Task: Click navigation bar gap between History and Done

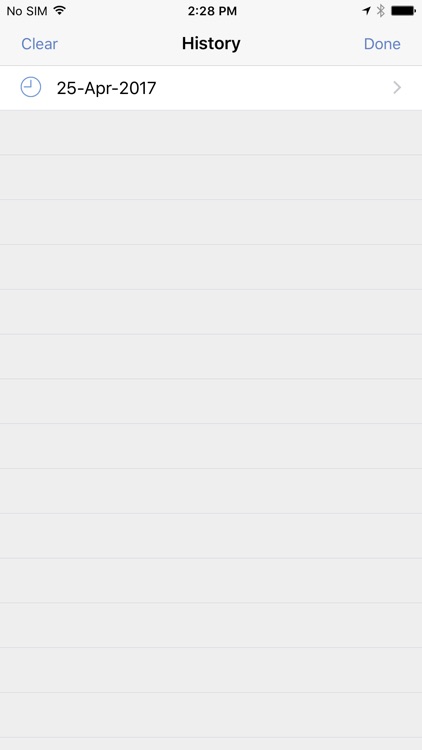Action: point(302,44)
